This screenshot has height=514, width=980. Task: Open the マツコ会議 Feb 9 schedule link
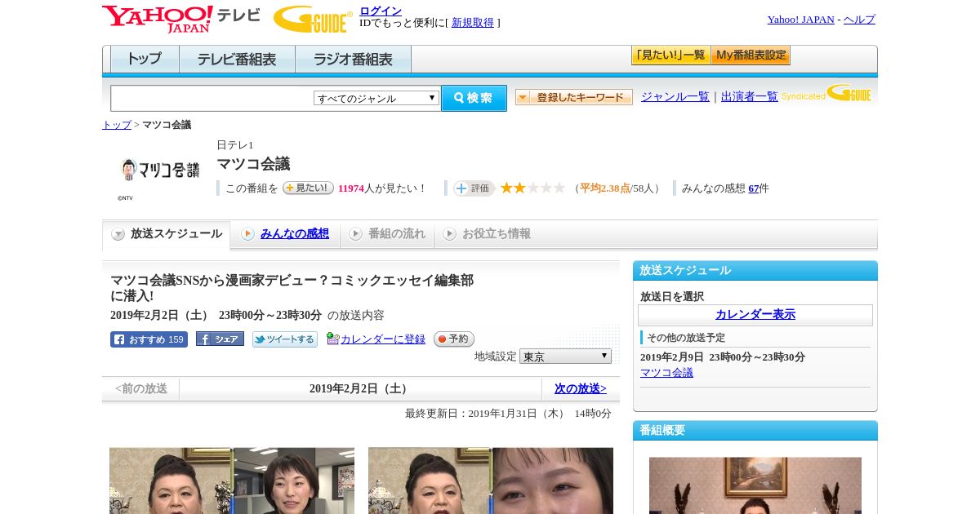tap(666, 373)
